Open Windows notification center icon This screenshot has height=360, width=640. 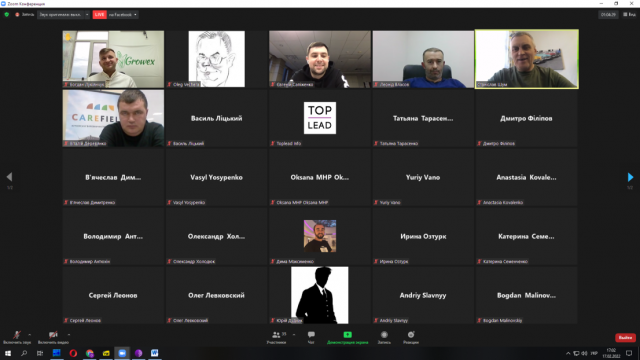(629, 353)
